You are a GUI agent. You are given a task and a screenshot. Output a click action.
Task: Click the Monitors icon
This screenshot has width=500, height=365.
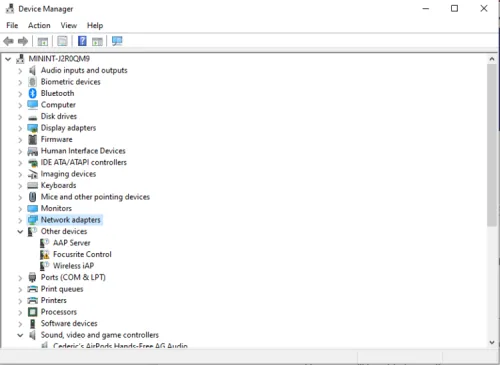pyautogui.click(x=32, y=209)
